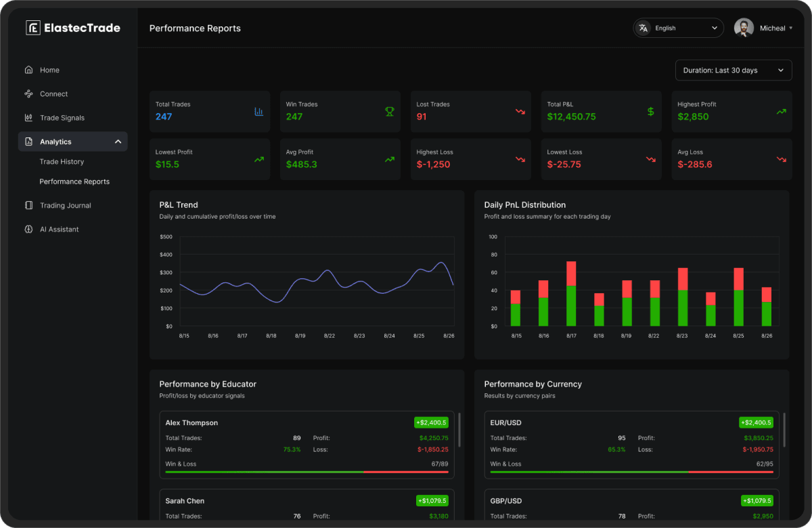Open the English language dropdown
812x528 pixels.
pos(678,28)
